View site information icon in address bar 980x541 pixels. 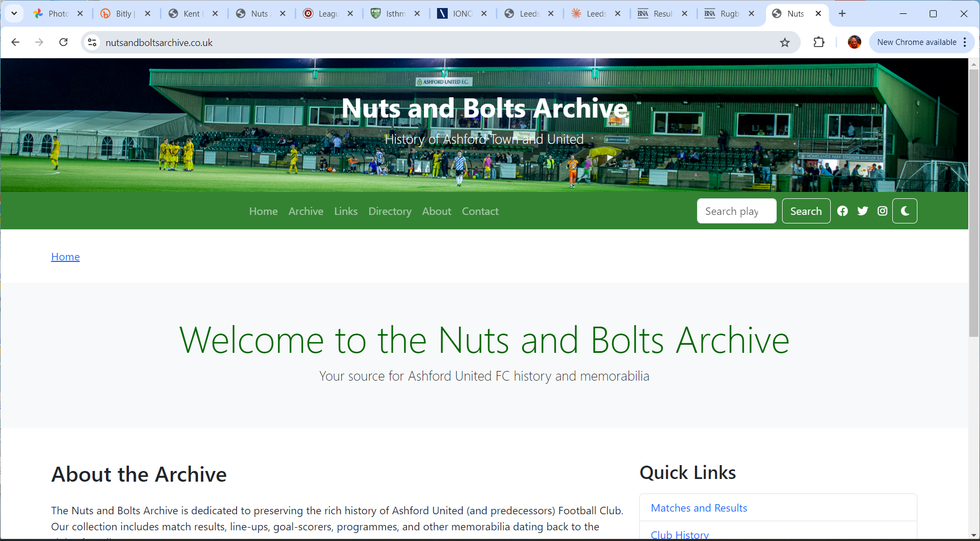coord(92,42)
